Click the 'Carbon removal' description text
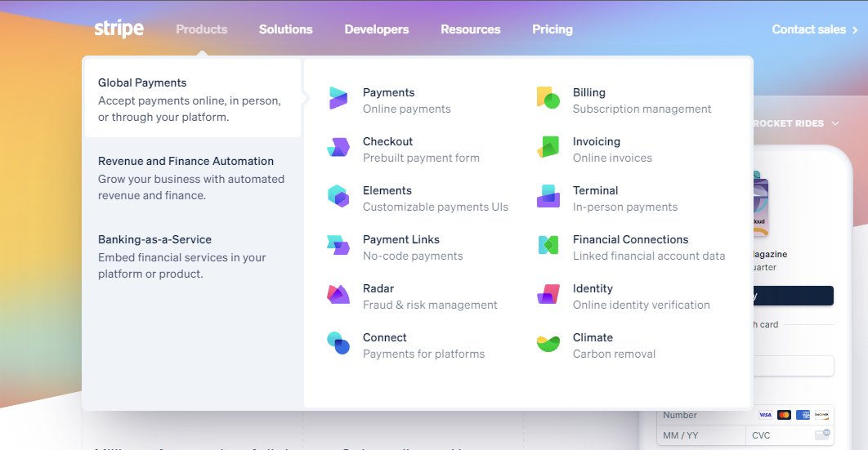The width and height of the screenshot is (868, 450). (x=614, y=354)
